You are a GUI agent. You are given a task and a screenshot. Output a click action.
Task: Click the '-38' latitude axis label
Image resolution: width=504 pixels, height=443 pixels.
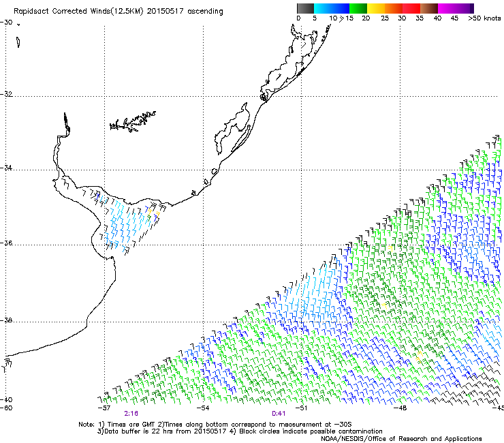click(x=6, y=320)
